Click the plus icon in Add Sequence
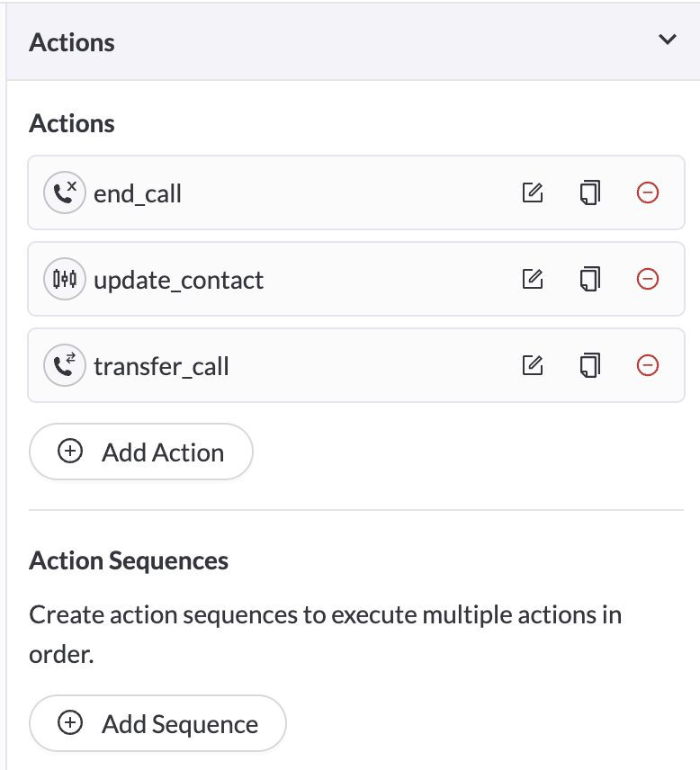The height and width of the screenshot is (770, 700). 70,723
